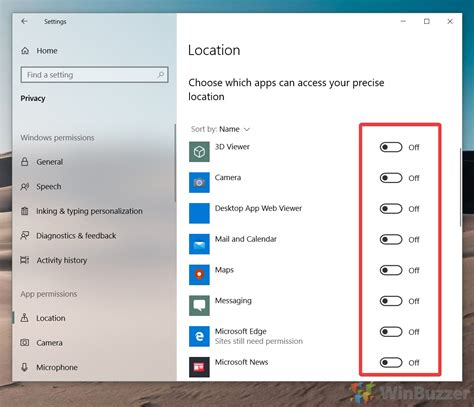Switch on Mail and Calendar location
Image resolution: width=474 pixels, height=407 pixels.
pyautogui.click(x=391, y=239)
